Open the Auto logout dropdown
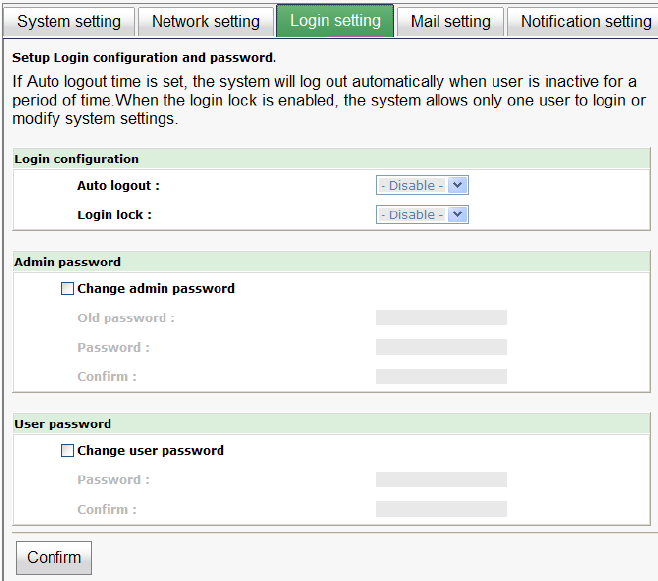Image resolution: width=658 pixels, height=581 pixels. tap(422, 185)
